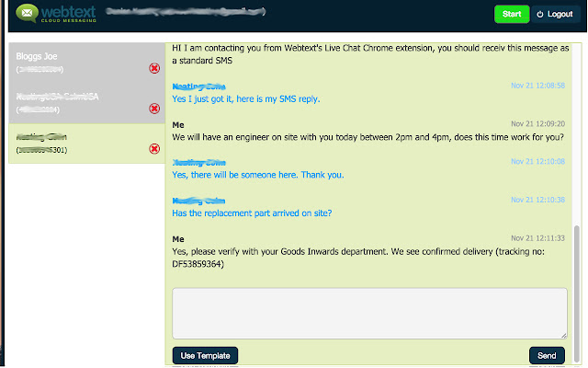Screen dimensions: 588x368
Task: Click the engineer on site message text
Action: click(367, 137)
